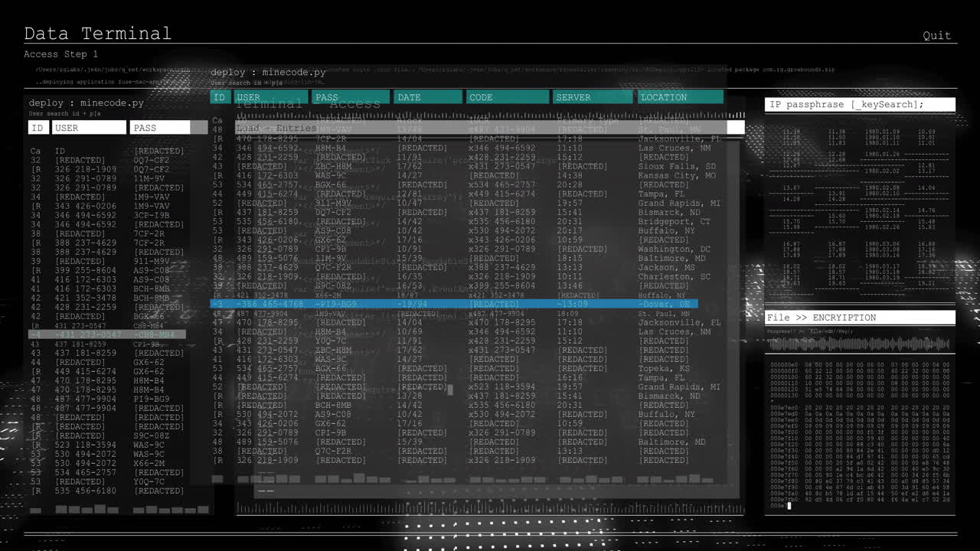Click the Access Step 1 label

60,54
